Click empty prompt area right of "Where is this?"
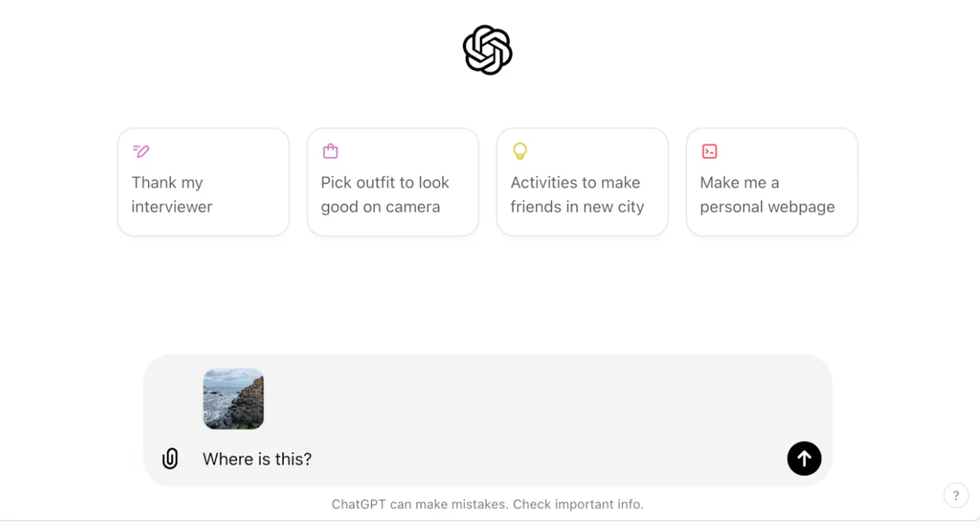 point(547,459)
